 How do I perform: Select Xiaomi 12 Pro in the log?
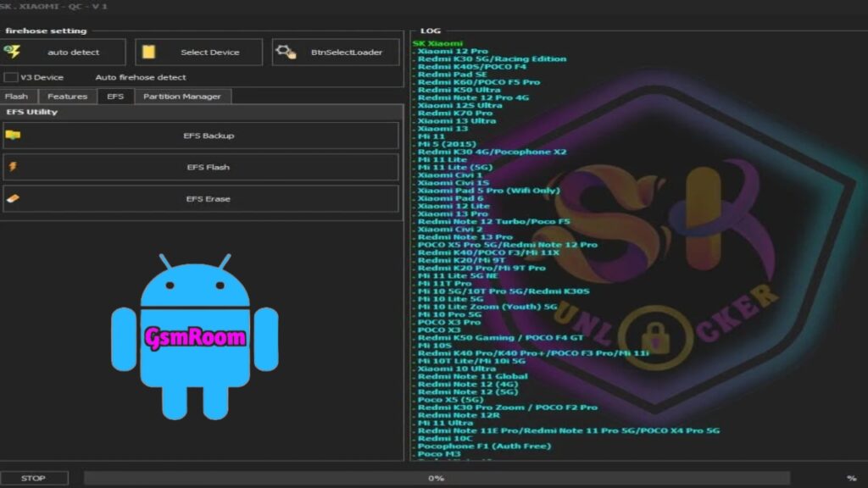(x=452, y=51)
